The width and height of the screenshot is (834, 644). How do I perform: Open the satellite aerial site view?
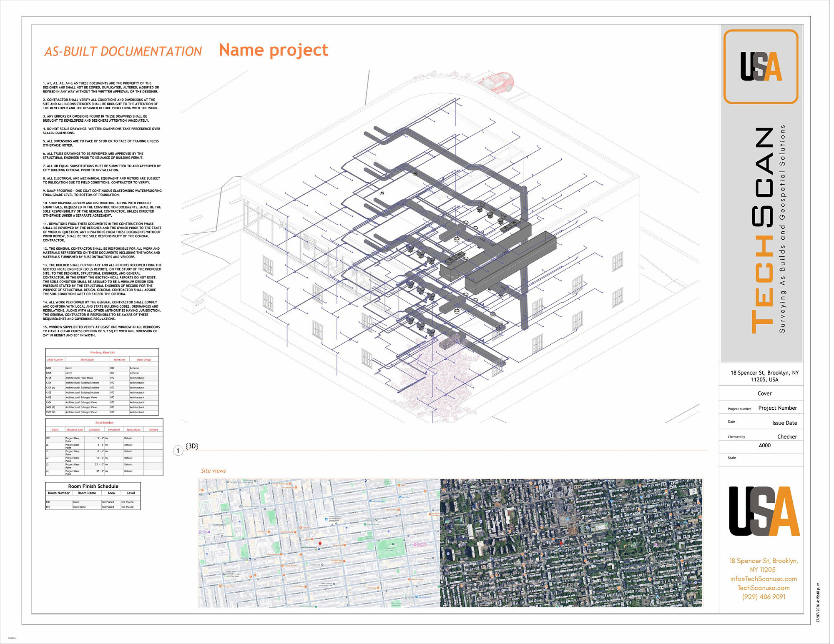click(571, 543)
